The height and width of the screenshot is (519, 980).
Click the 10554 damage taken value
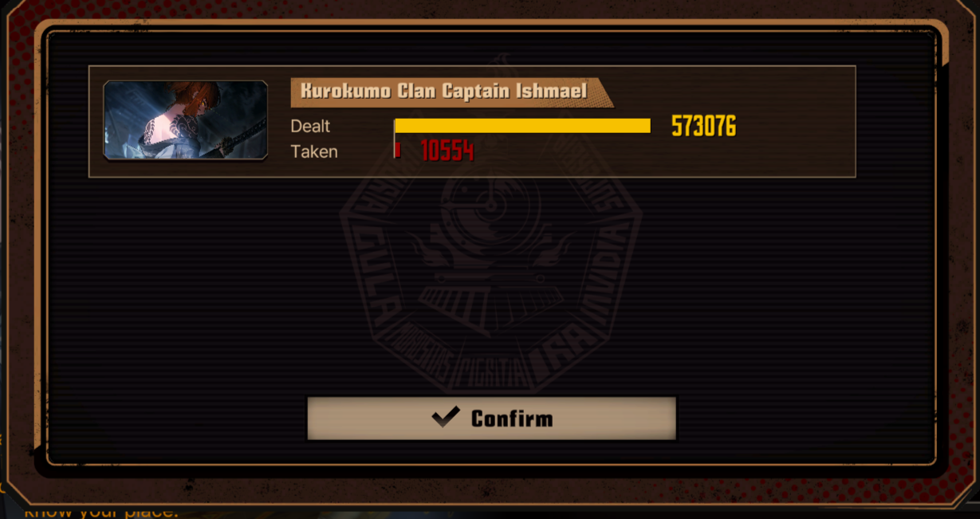tap(447, 151)
